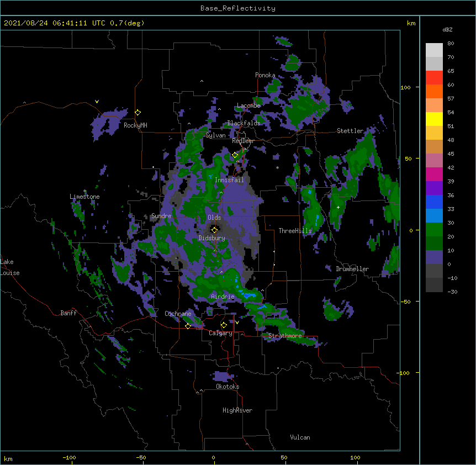Click the Strathmore town label
Screen dimensions: 476x465
coord(285,336)
